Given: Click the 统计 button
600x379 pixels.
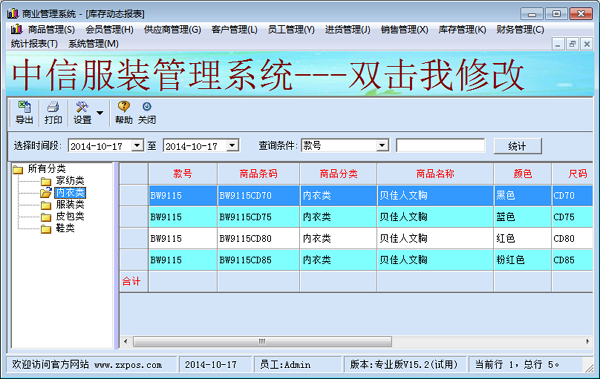Looking at the screenshot, I should (x=517, y=146).
